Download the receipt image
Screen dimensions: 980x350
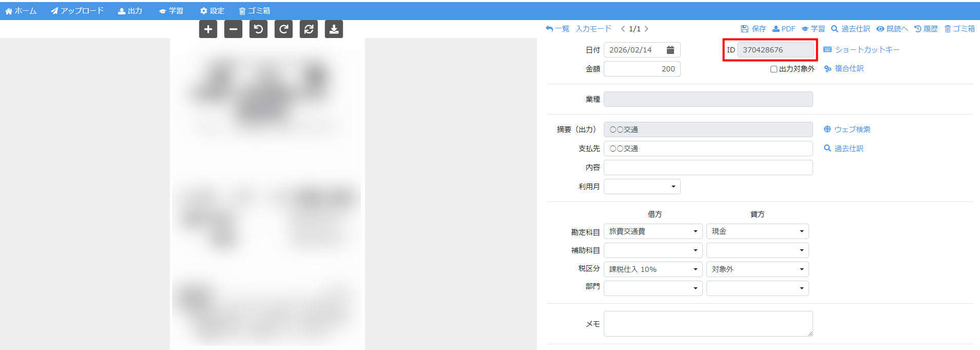tap(334, 29)
